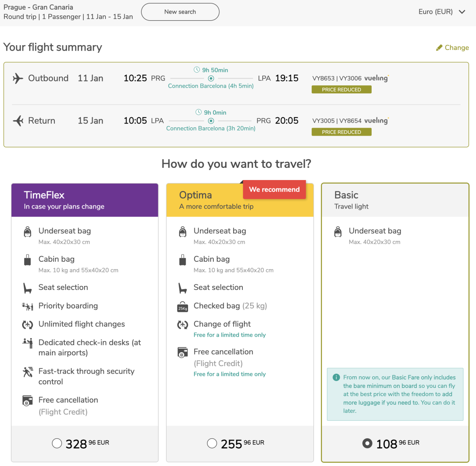Click the Fast-track security icon in TimeFlex
Screen dimensions: 476x466
(28, 372)
